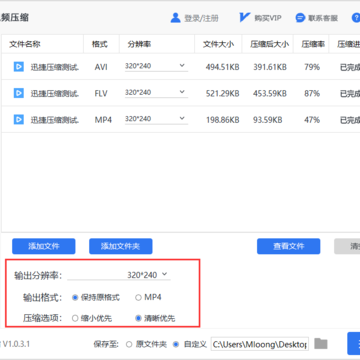The height and width of the screenshot is (360, 360).
Task: Click the 添加文件夹 button
Action: tap(121, 246)
